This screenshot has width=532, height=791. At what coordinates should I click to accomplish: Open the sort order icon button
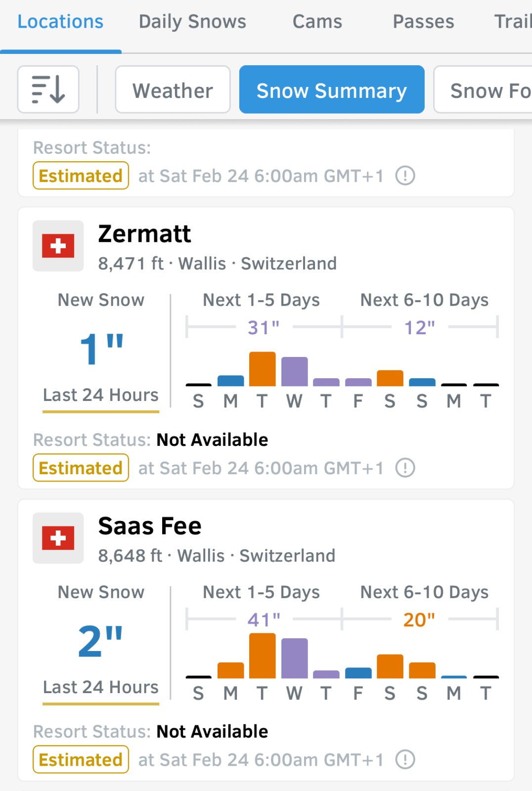point(48,89)
